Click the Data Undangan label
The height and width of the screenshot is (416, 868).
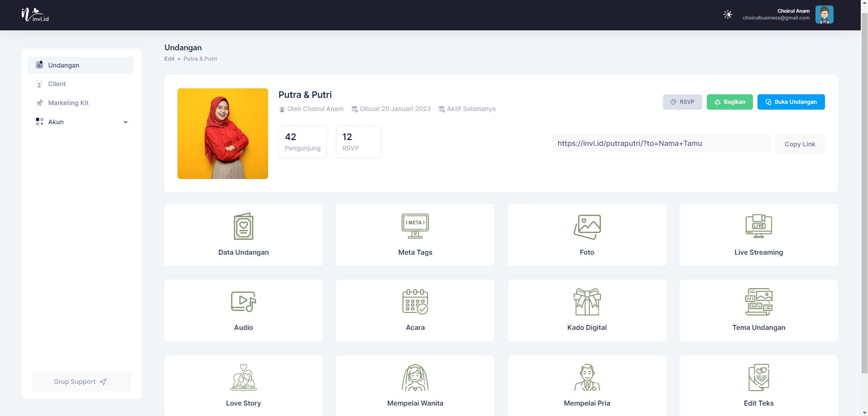244,252
